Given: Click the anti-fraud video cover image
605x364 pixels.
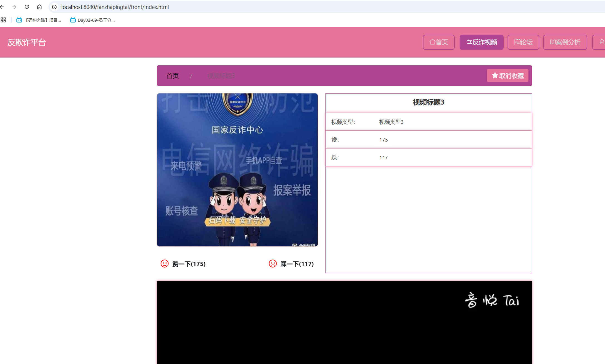Looking at the screenshot, I should pos(237,170).
